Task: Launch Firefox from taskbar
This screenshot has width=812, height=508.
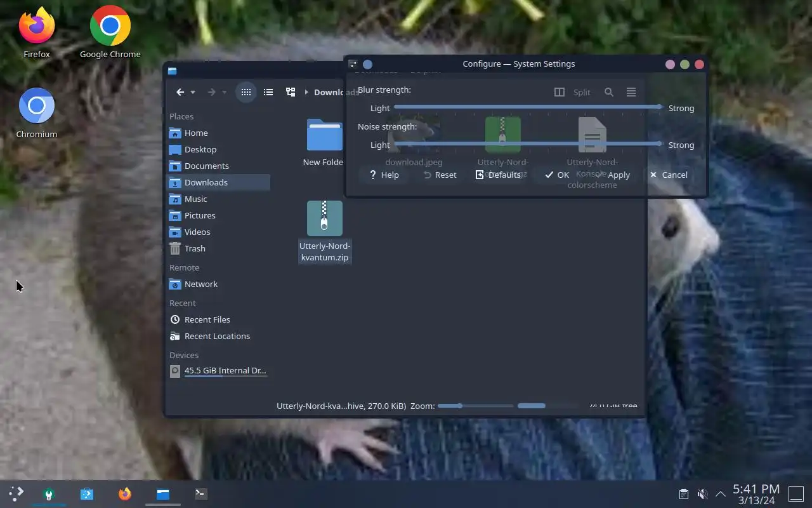Action: [x=125, y=493]
